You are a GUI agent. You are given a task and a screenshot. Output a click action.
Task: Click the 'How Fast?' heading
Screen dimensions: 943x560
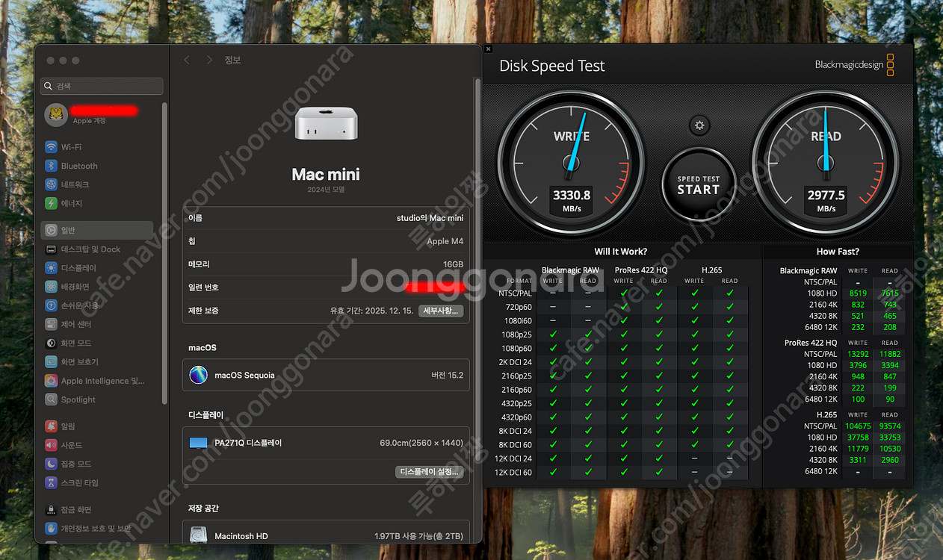(x=838, y=252)
